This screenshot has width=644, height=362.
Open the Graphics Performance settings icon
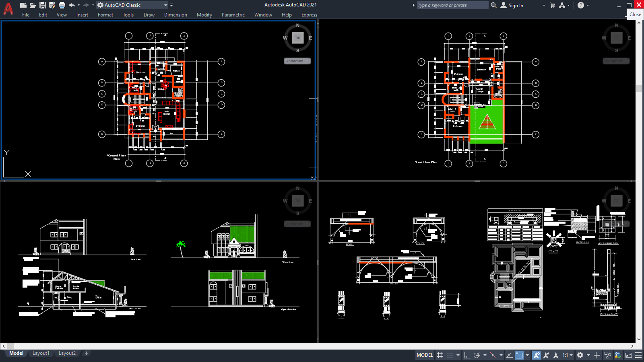618,355
